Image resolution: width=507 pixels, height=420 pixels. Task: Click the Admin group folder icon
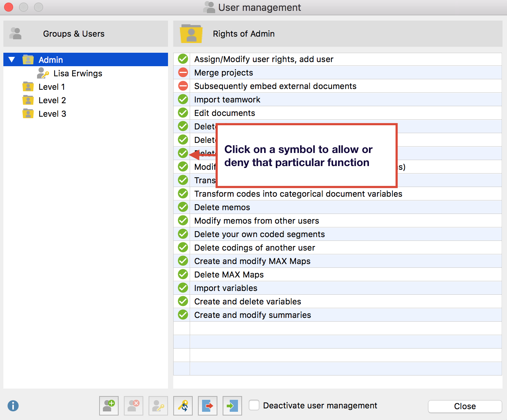coord(28,60)
